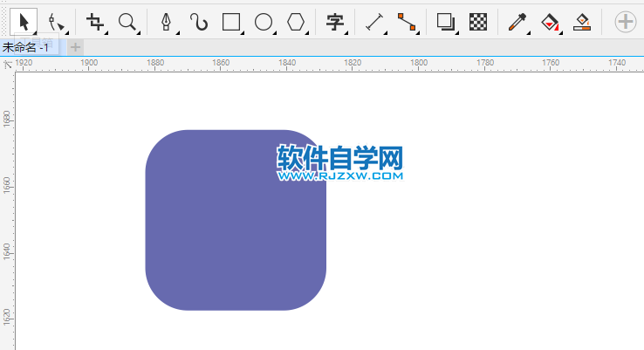Pick the Artistic Media curve tool

pyautogui.click(x=199, y=22)
